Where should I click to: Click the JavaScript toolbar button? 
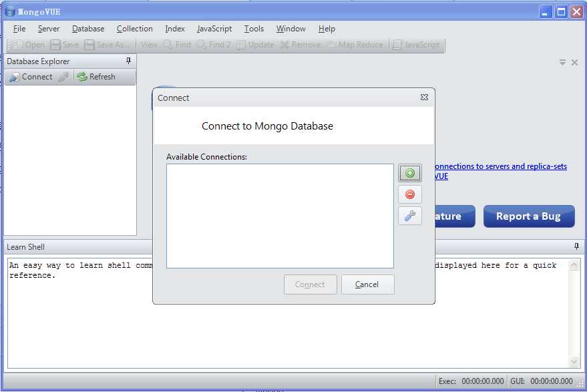click(x=417, y=45)
